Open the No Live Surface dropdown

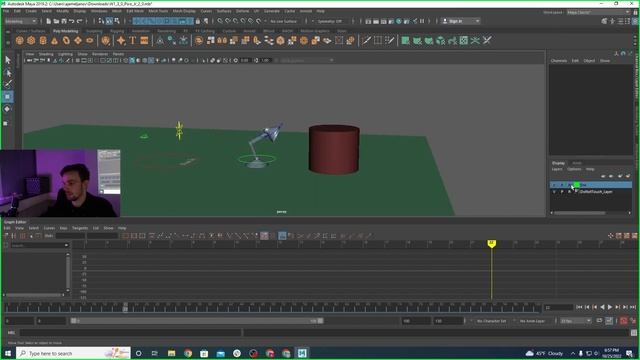[x=284, y=21]
